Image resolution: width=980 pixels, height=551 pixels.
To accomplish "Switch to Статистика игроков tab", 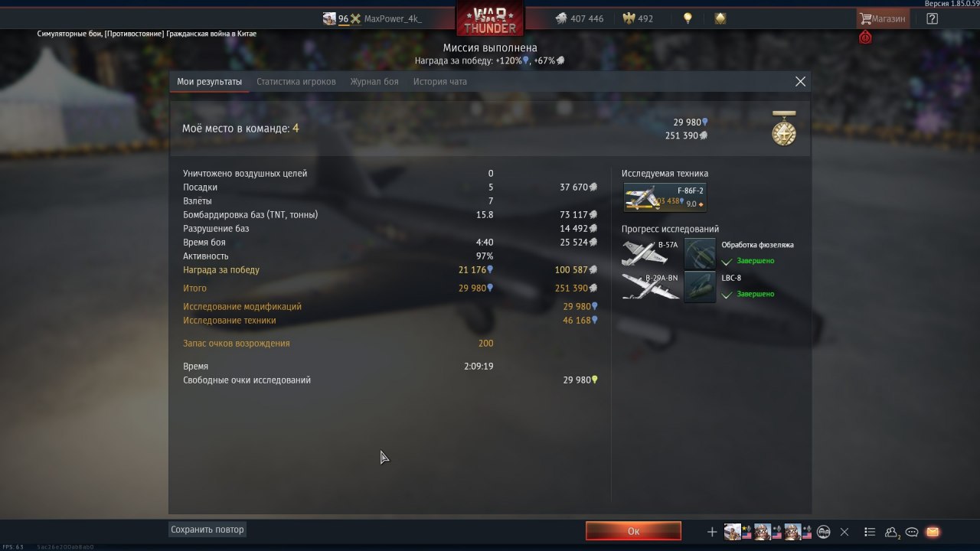I will 296,81.
